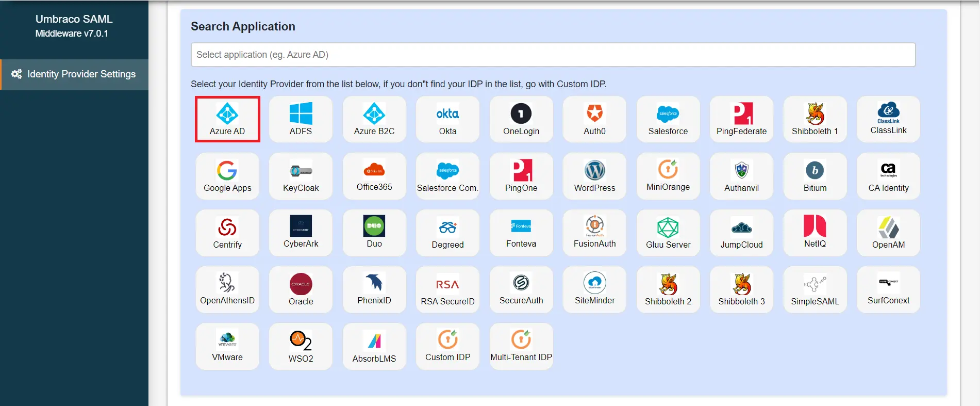The image size is (980, 406).
Task: Select the Shibboleth 1 tile
Action: point(815,119)
